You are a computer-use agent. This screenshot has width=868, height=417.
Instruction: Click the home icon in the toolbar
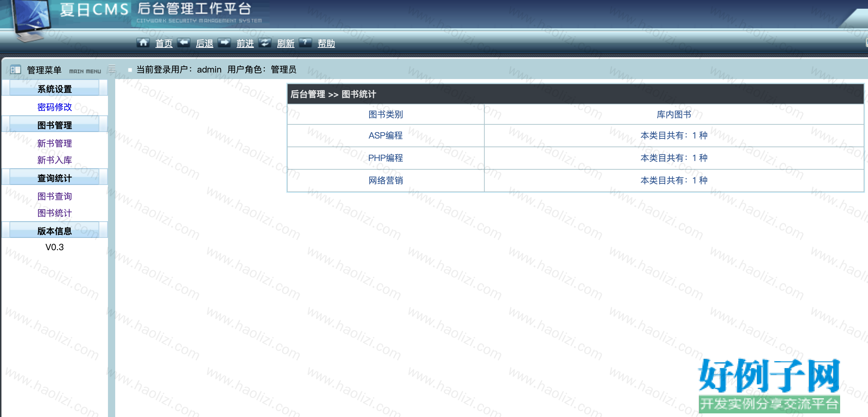143,43
